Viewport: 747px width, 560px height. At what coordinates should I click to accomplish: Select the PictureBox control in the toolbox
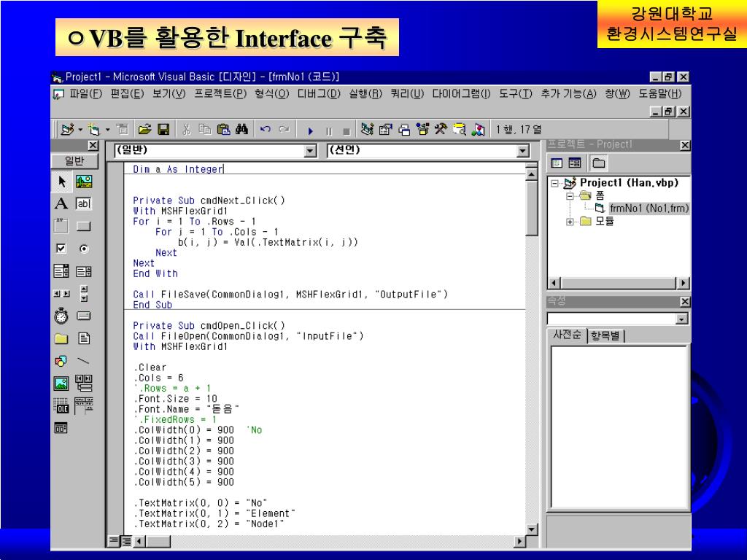pos(84,182)
